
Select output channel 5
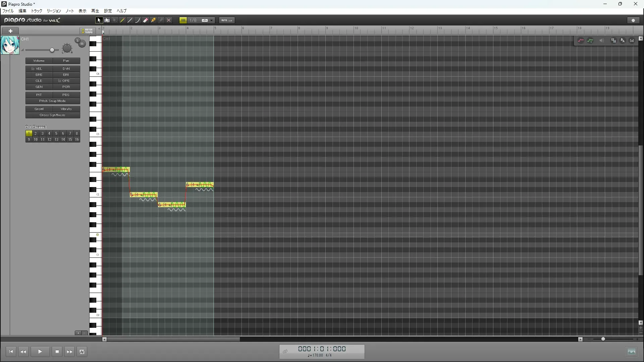[x=56, y=133]
